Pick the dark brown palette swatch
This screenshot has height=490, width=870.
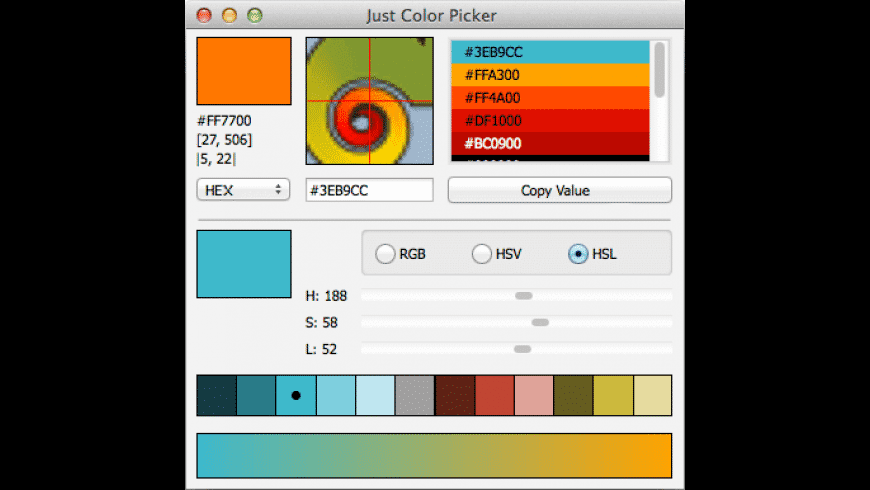coord(455,396)
